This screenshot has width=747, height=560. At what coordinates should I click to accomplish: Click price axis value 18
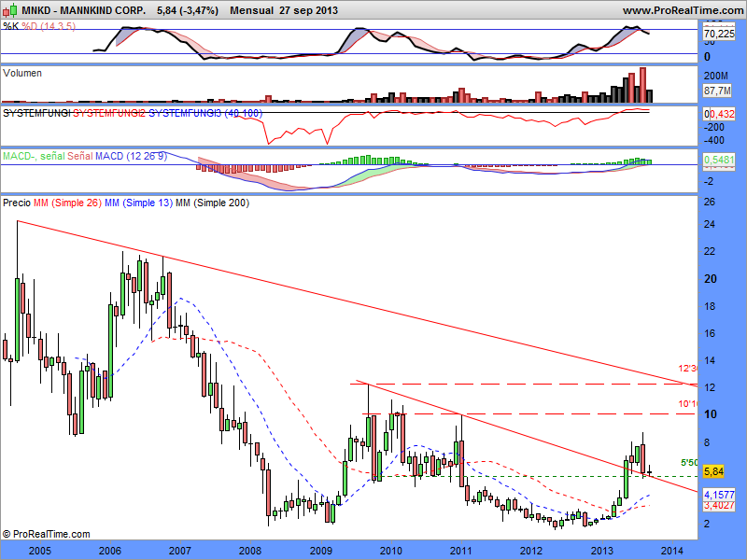click(x=710, y=306)
